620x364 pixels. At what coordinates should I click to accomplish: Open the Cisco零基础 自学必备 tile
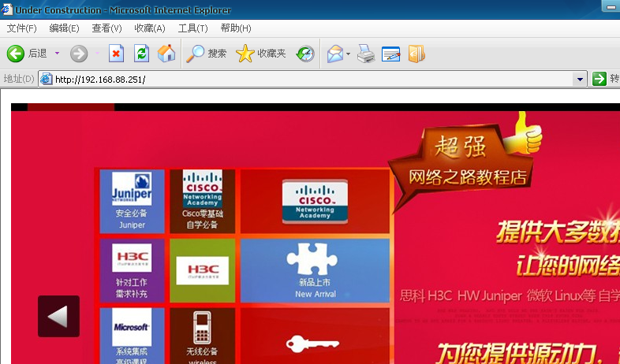pos(203,202)
